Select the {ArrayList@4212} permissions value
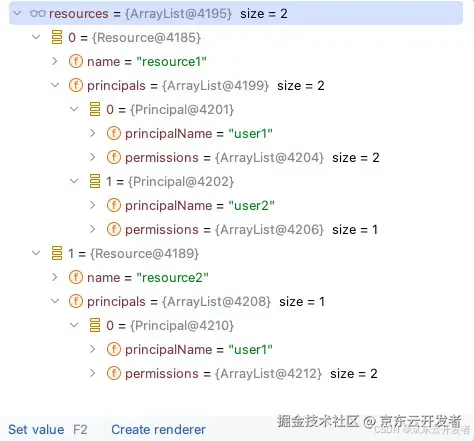 (x=268, y=374)
